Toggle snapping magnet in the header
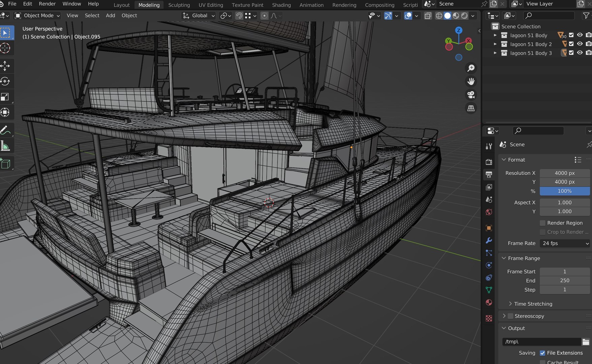The width and height of the screenshot is (592, 364). click(x=239, y=16)
